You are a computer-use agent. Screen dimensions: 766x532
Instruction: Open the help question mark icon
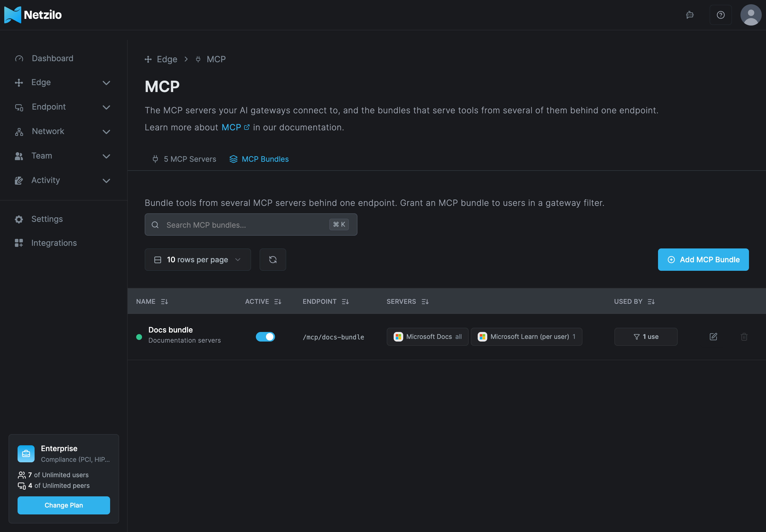tap(721, 15)
